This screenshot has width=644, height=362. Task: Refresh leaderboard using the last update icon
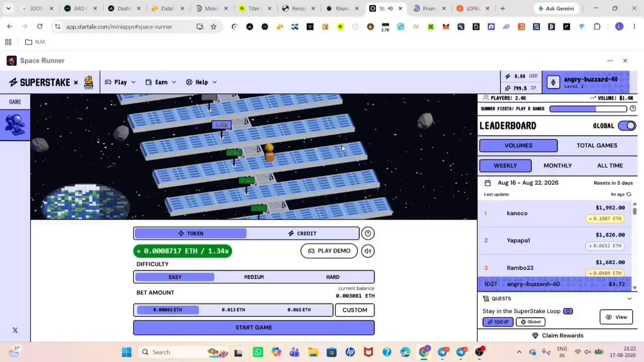(x=629, y=194)
